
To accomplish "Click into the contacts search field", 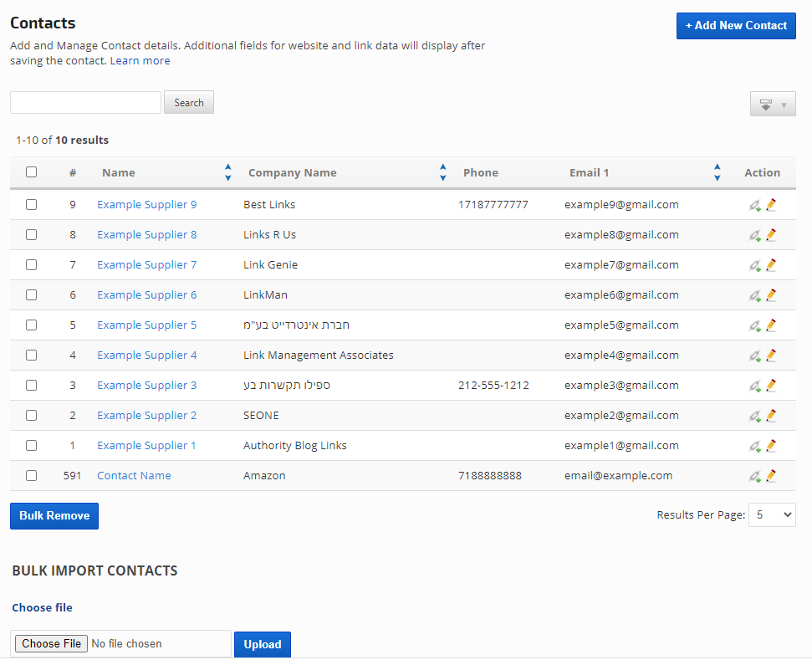I will click(x=85, y=103).
